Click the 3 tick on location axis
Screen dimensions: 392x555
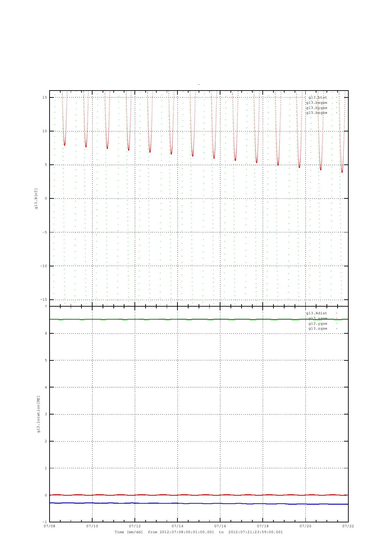46,414
